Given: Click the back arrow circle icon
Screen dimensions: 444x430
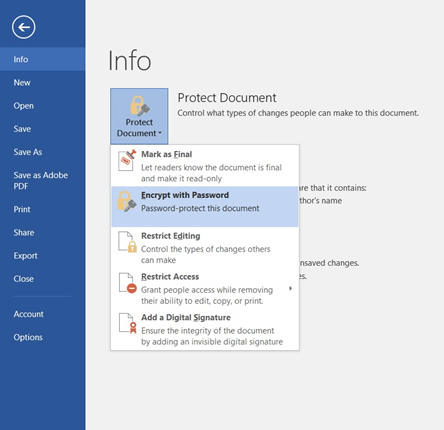Looking at the screenshot, I should (x=24, y=27).
